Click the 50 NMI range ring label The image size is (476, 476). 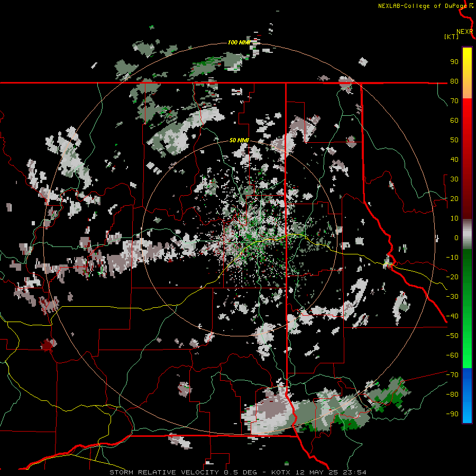pos(239,140)
